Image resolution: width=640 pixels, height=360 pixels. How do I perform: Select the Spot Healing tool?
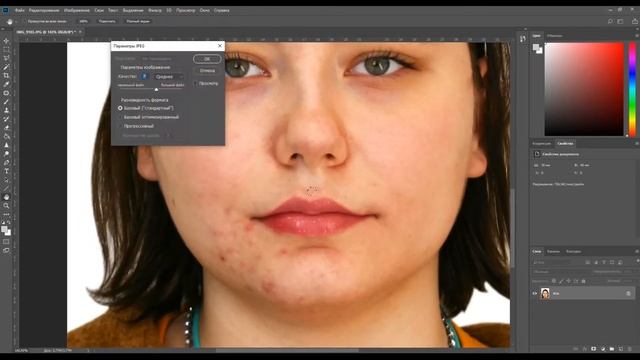[x=6, y=93]
